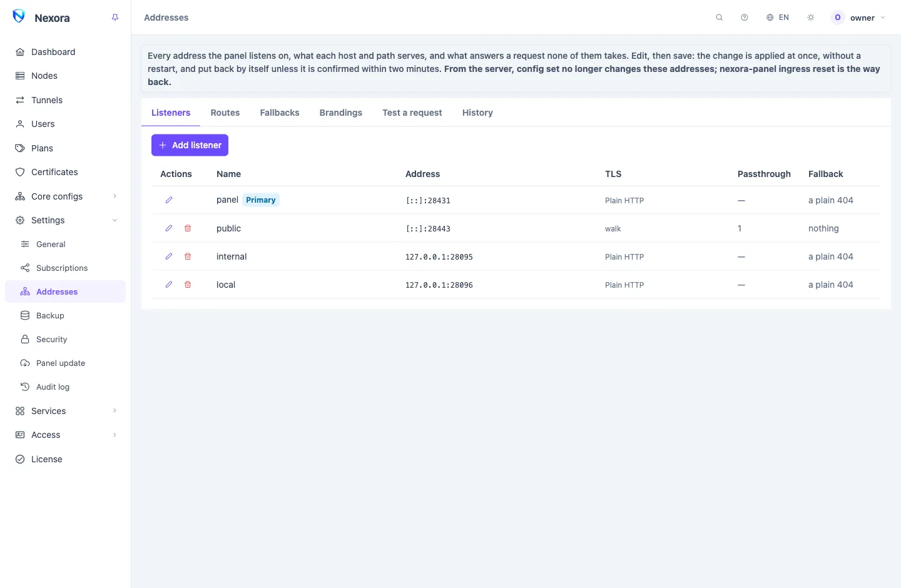Expand the Access menu

pyautogui.click(x=65, y=435)
